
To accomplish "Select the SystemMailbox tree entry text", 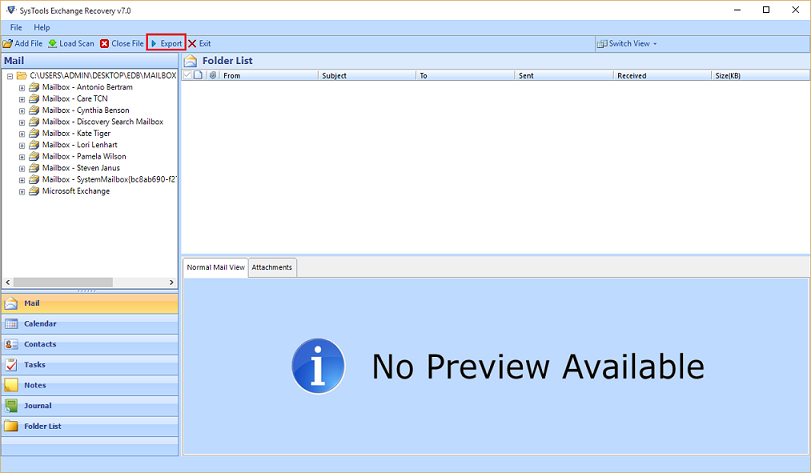I will [x=109, y=179].
